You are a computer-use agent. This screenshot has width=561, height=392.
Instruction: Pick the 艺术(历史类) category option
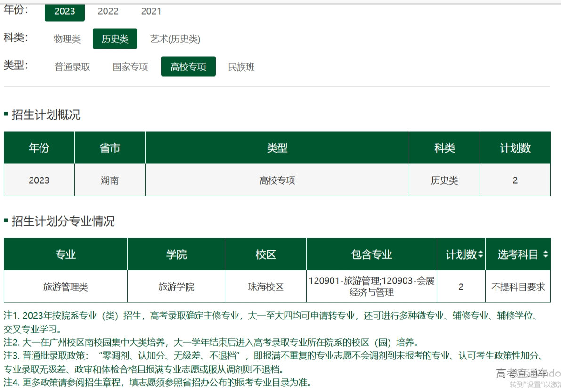[x=175, y=39]
